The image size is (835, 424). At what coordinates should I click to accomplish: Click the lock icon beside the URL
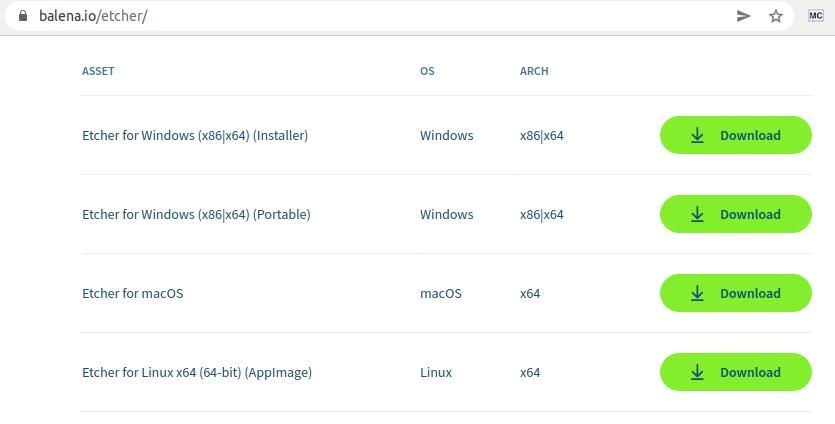tap(23, 16)
